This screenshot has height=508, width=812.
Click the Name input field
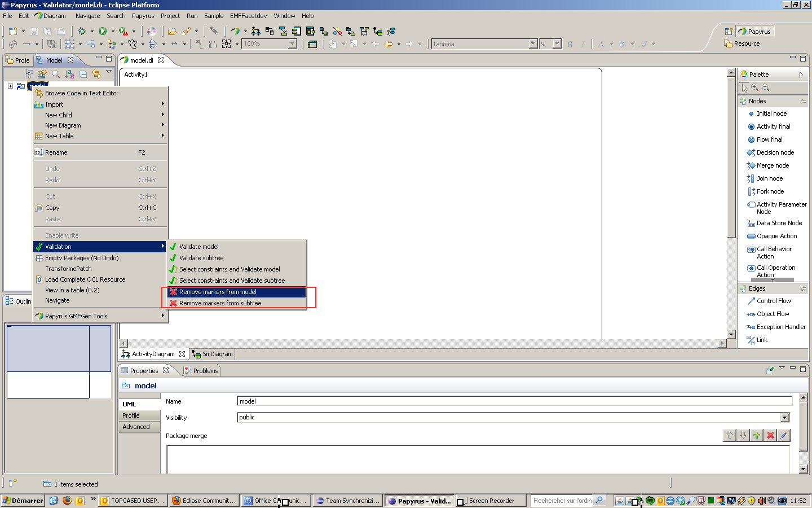514,401
